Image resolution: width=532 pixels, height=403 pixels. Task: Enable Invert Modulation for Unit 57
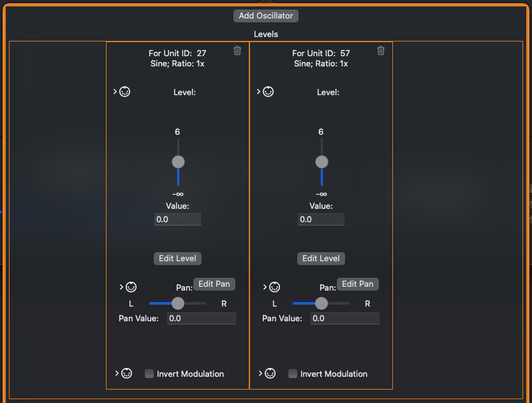tap(293, 374)
